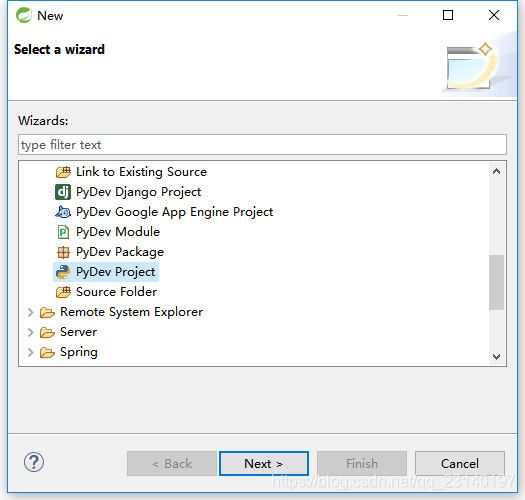Select PyDev Django Project entry
Image resolution: width=525 pixels, height=500 pixels.
[x=139, y=192]
